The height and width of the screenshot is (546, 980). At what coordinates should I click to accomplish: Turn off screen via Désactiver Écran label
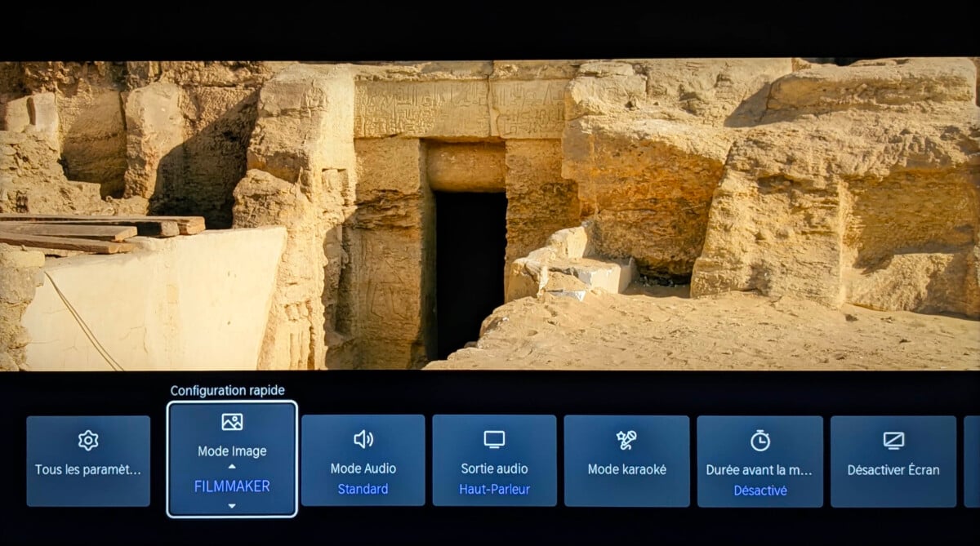(x=893, y=470)
